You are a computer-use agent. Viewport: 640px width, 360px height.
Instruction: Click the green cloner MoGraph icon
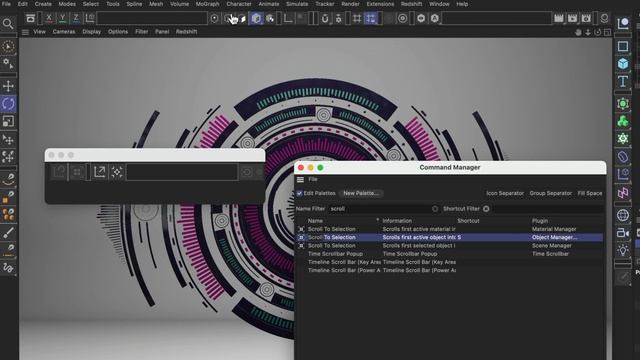[623, 121]
